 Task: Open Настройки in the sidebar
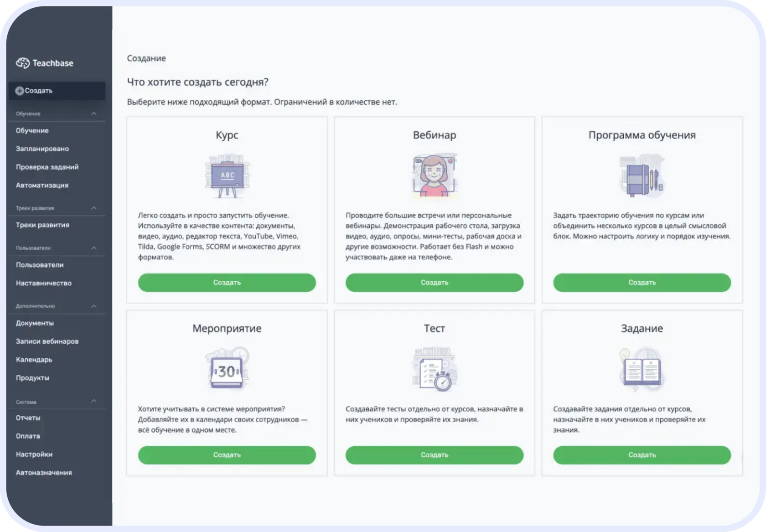click(34, 454)
